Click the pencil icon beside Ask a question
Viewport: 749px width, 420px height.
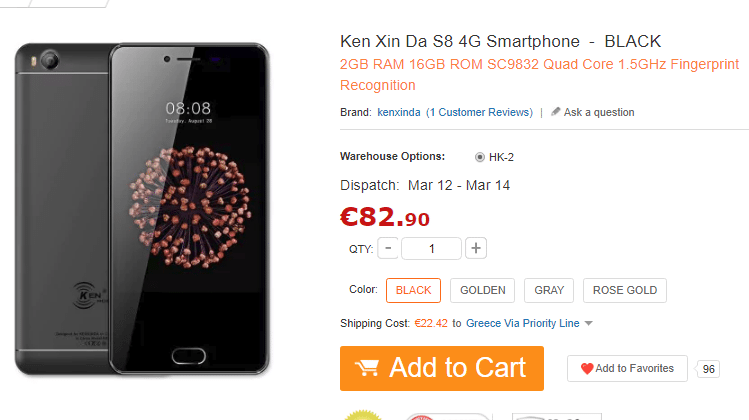tap(555, 112)
